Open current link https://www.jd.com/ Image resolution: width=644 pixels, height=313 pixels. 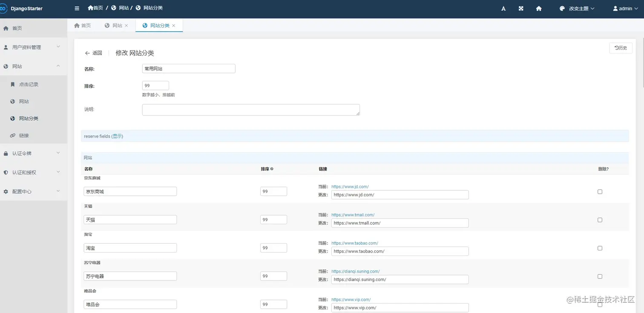pyautogui.click(x=350, y=187)
